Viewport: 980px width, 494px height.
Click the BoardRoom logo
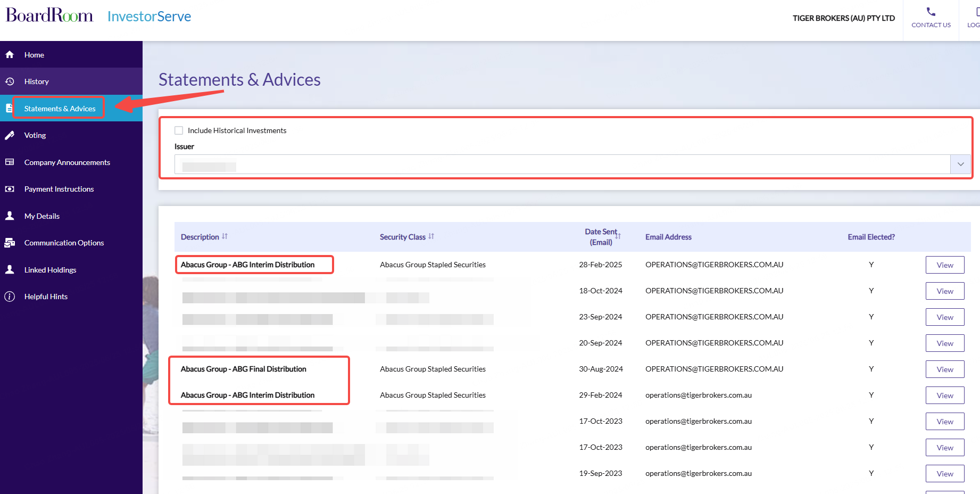pos(49,15)
